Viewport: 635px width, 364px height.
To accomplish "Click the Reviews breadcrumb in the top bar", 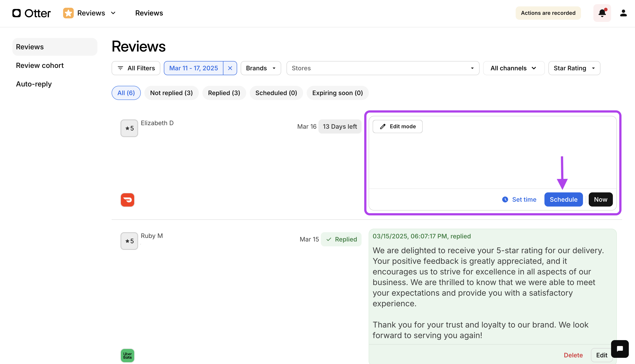I will 149,13.
